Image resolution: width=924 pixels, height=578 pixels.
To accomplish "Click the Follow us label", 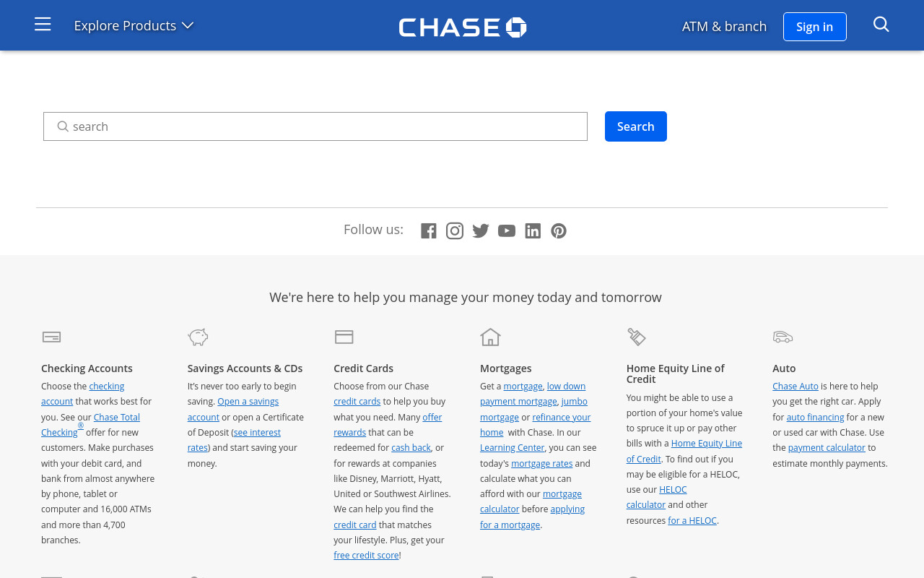I will coord(373,230).
